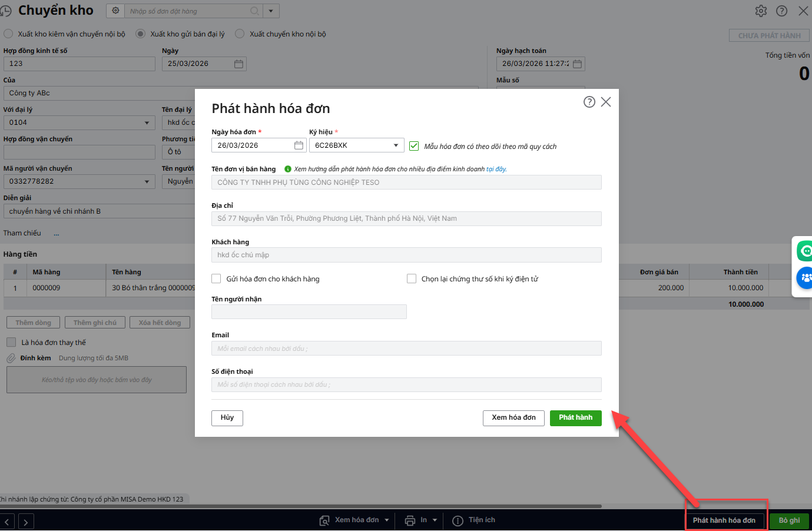Open settings gear in top right corner
Viewport: 812px width, 531px height.
761,11
